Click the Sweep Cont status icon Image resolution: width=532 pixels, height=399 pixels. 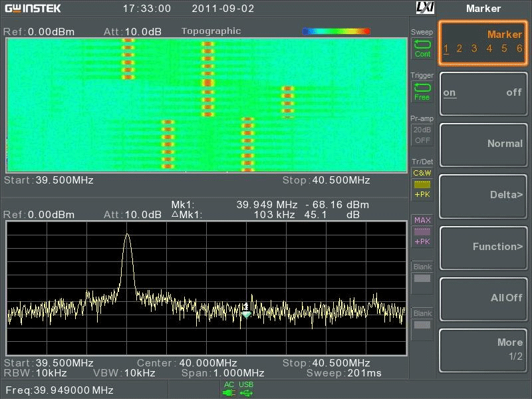422,48
